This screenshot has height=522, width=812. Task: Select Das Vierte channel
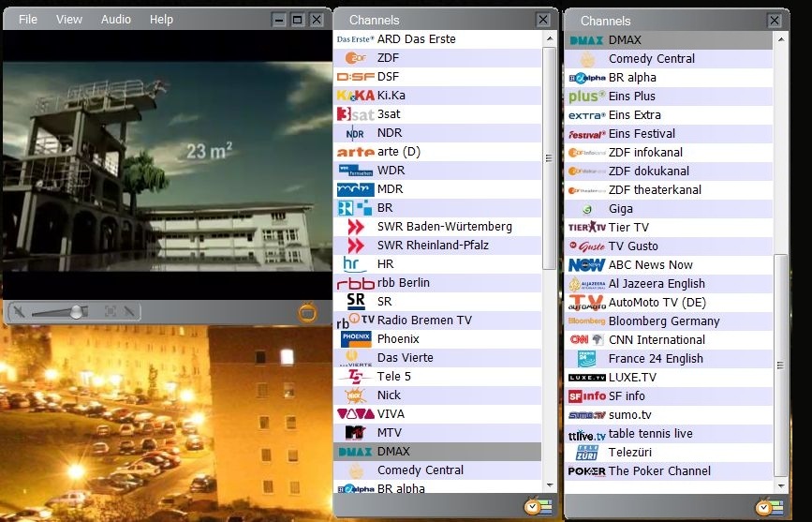437,358
